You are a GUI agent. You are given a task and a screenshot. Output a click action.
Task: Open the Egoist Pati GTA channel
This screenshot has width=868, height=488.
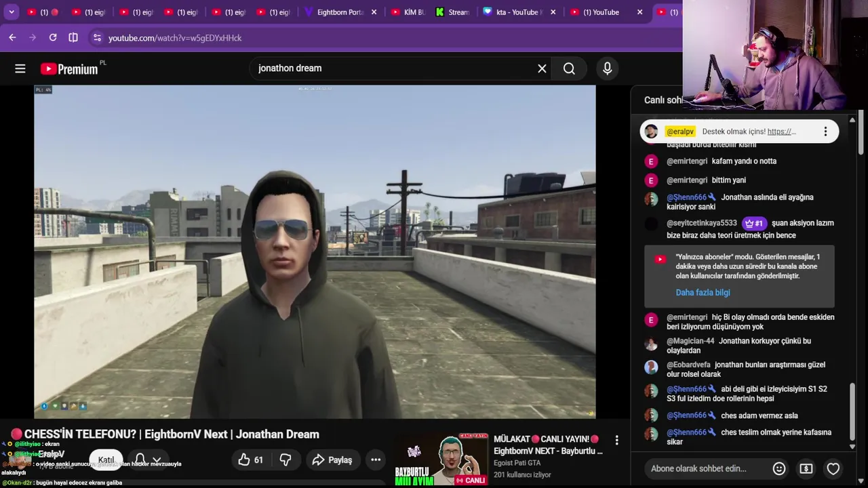coord(517,463)
